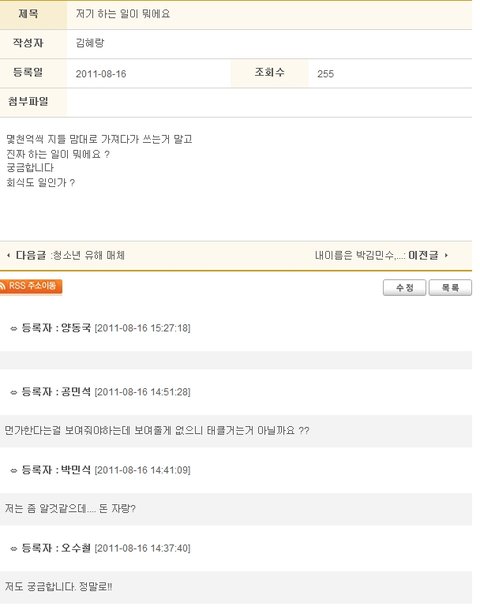Click the right arrow beside 이전글
The width and height of the screenshot is (480, 610).
[x=446, y=255]
